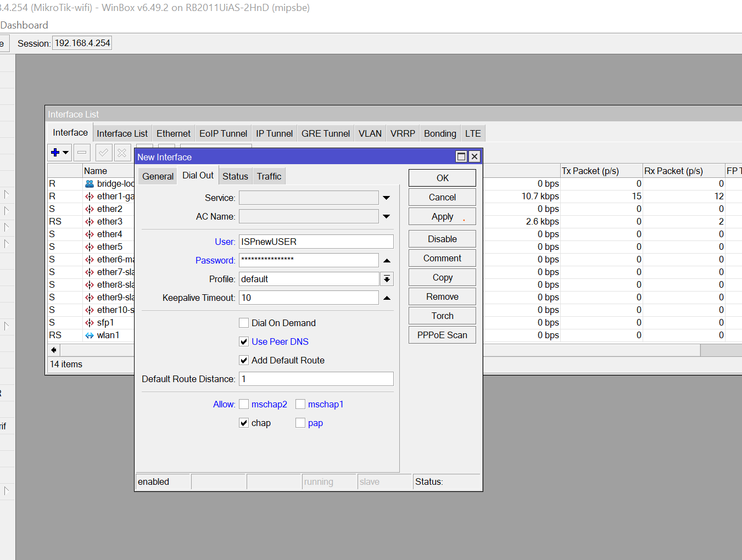Open the VLAN tab

(370, 133)
